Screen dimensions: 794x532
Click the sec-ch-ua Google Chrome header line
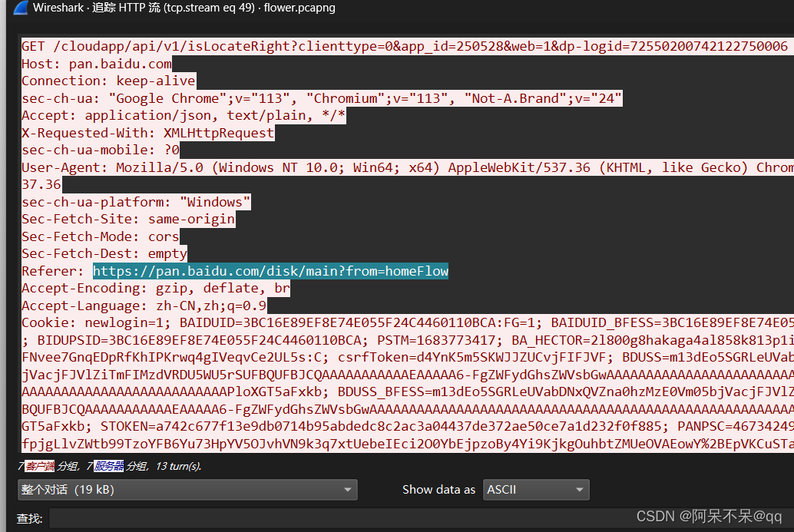[x=322, y=98]
